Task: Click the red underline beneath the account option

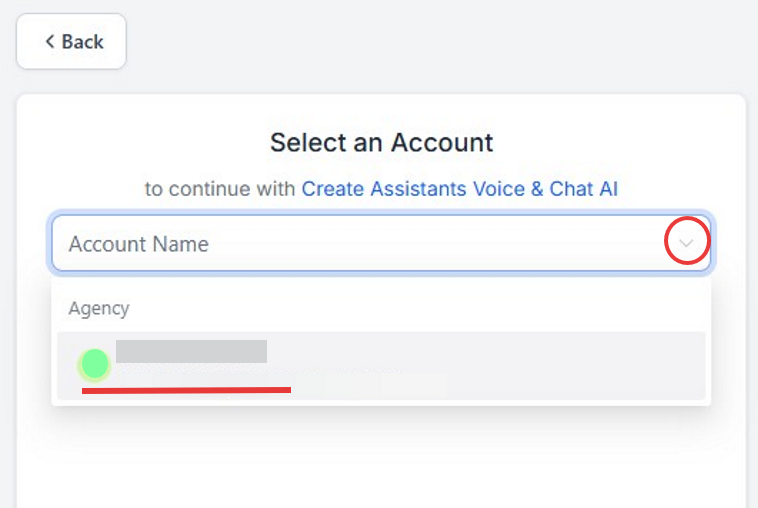Action: (186, 389)
